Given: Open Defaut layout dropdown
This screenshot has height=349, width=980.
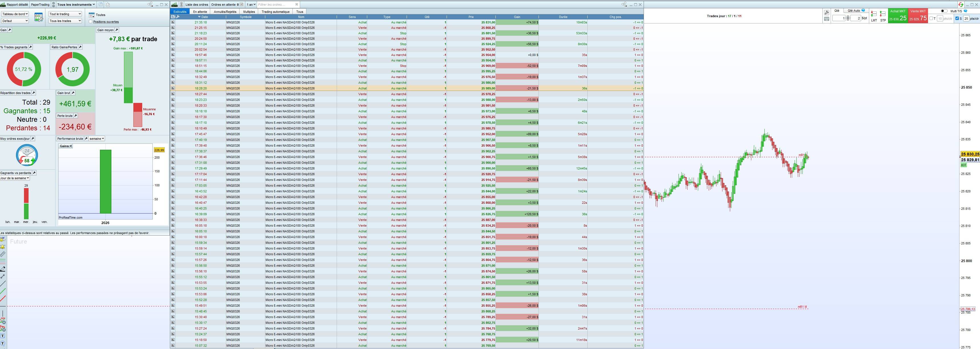Looking at the screenshot, I should (x=15, y=21).
